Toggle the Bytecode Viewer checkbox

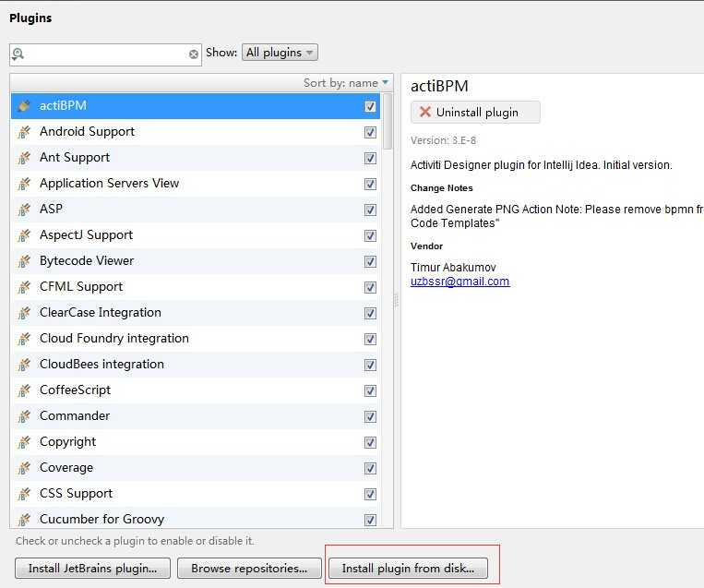(x=370, y=261)
